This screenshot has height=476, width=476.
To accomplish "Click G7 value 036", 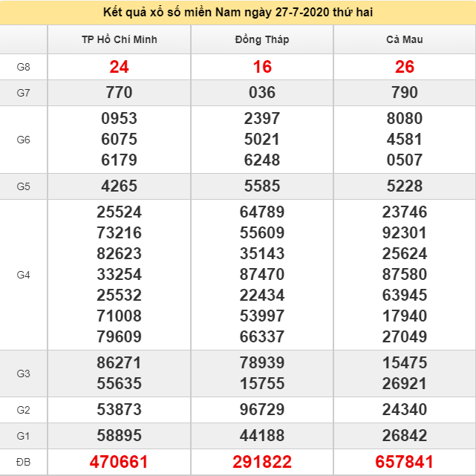I will tap(262, 92).
